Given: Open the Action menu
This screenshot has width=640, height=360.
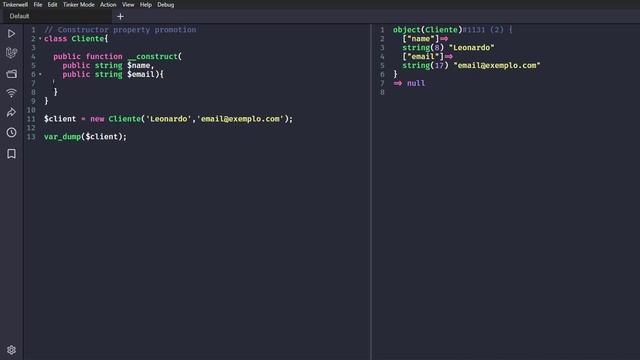Looking at the screenshot, I should point(108,5).
